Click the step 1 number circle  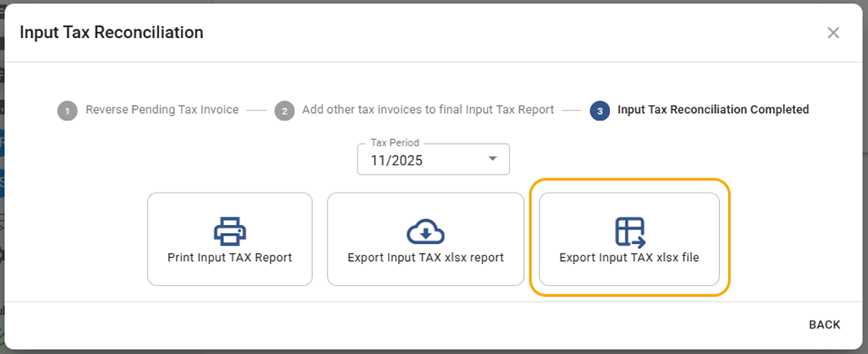[x=67, y=111]
